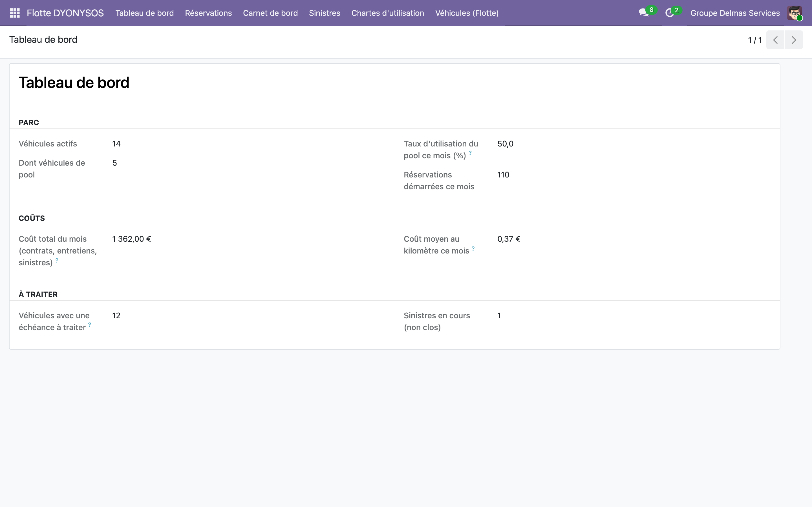Image resolution: width=812 pixels, height=507 pixels.
Task: Open the Tableau de bord menu item
Action: (145, 13)
